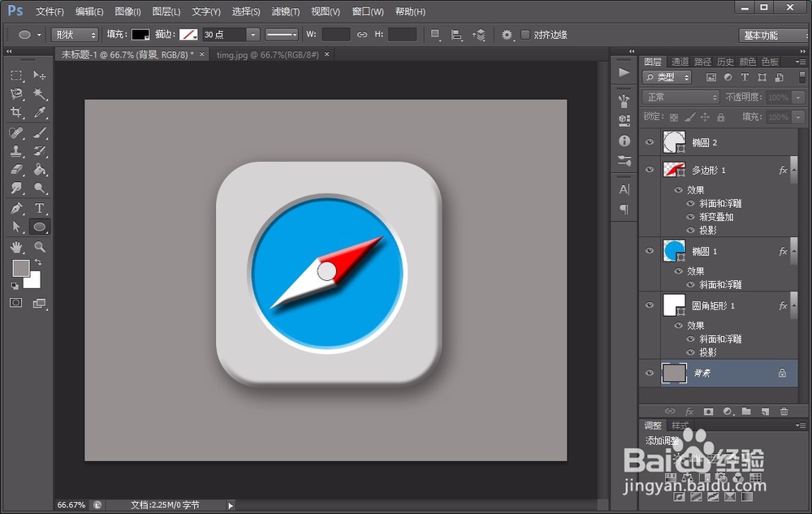This screenshot has width=812, height=514.
Task: Change the screen mode
Action: (39, 304)
